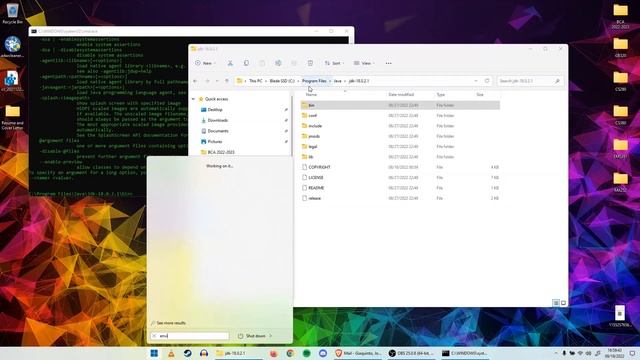Select the include folder row
Viewport: 640px width, 360px height.
point(400,126)
